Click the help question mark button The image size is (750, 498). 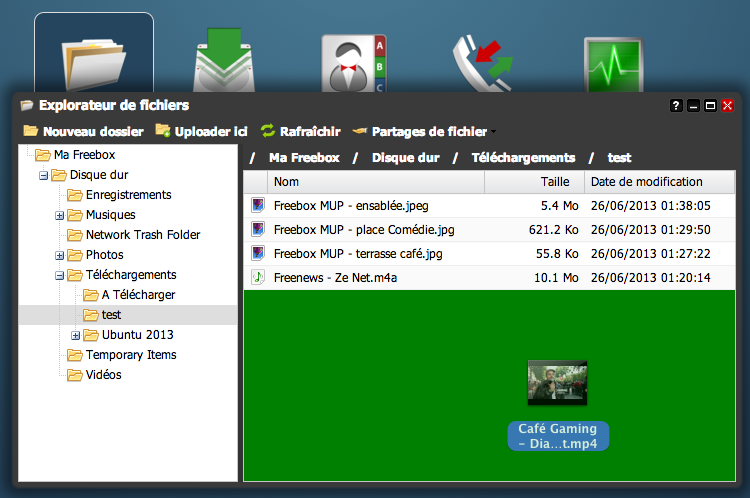coord(676,105)
